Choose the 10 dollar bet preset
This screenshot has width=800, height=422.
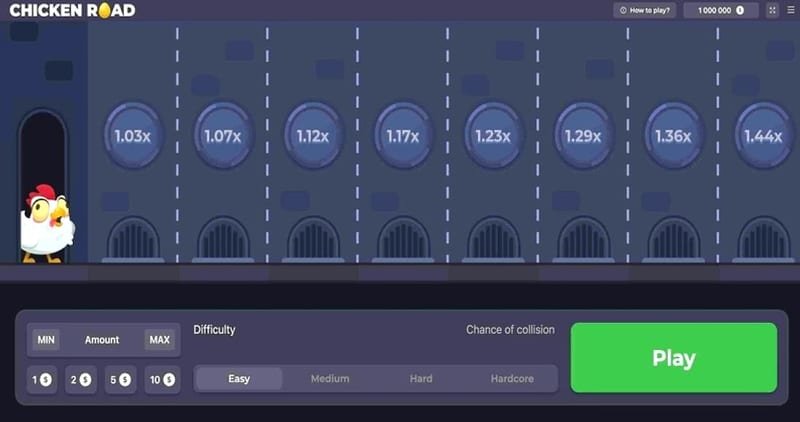tap(160, 380)
